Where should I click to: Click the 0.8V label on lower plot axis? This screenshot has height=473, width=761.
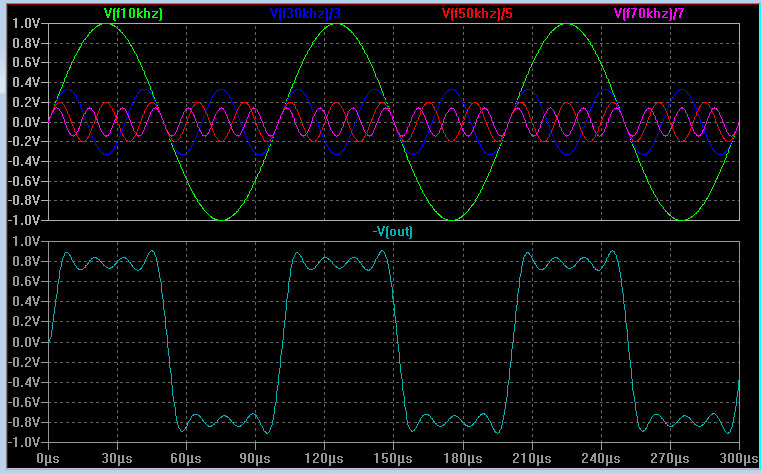coord(26,261)
